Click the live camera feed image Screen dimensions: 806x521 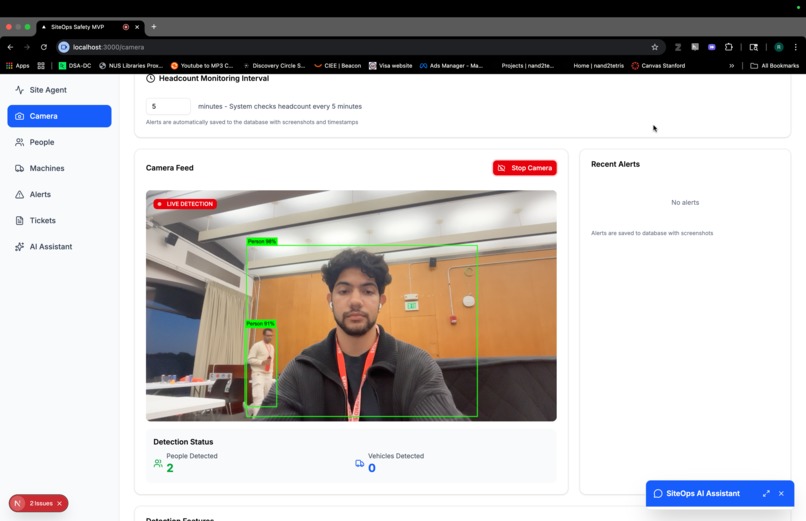(x=351, y=306)
